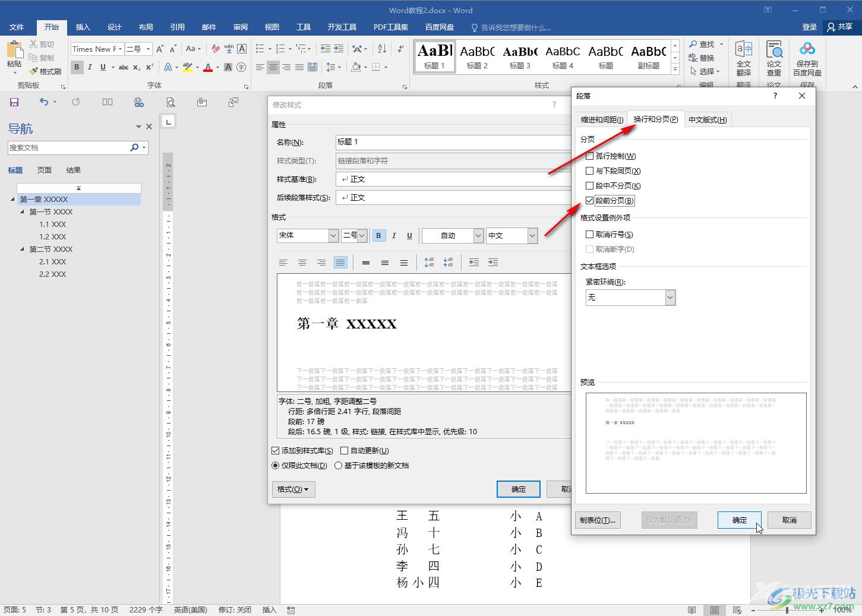The image size is (862, 616).
Task: Click ribbon bullets list icon
Action: click(260, 49)
